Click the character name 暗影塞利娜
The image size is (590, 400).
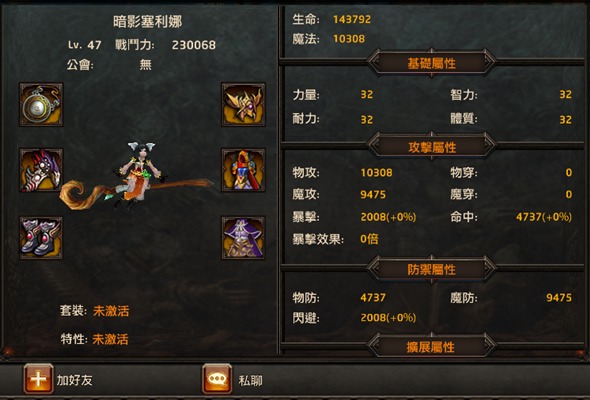(x=148, y=21)
